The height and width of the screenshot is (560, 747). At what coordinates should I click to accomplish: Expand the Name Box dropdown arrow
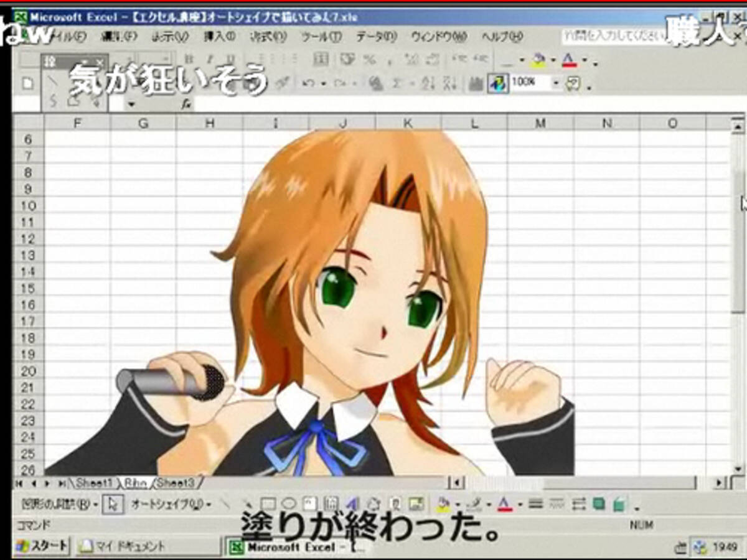[x=131, y=104]
